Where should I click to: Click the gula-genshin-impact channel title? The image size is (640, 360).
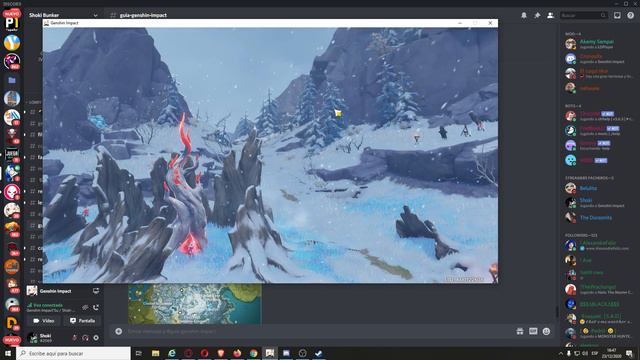143,15
